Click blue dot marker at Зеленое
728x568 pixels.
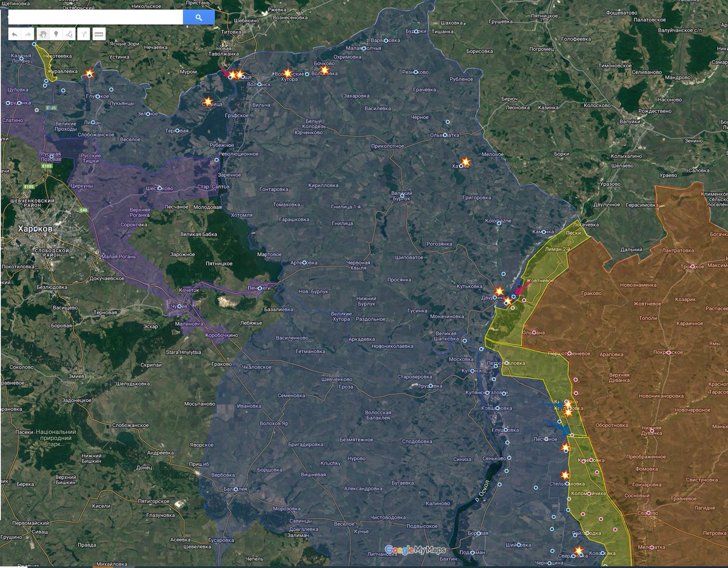click(x=147, y=113)
